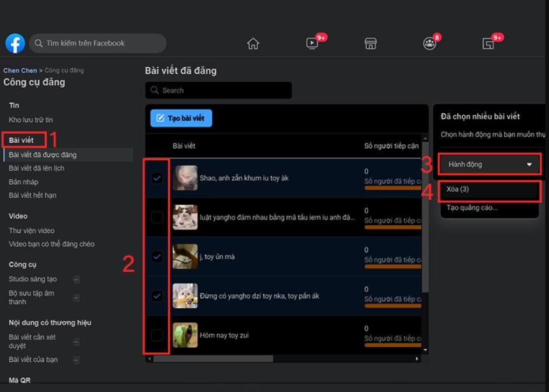Open Bài viết của bạn external-link icon

click(76, 359)
